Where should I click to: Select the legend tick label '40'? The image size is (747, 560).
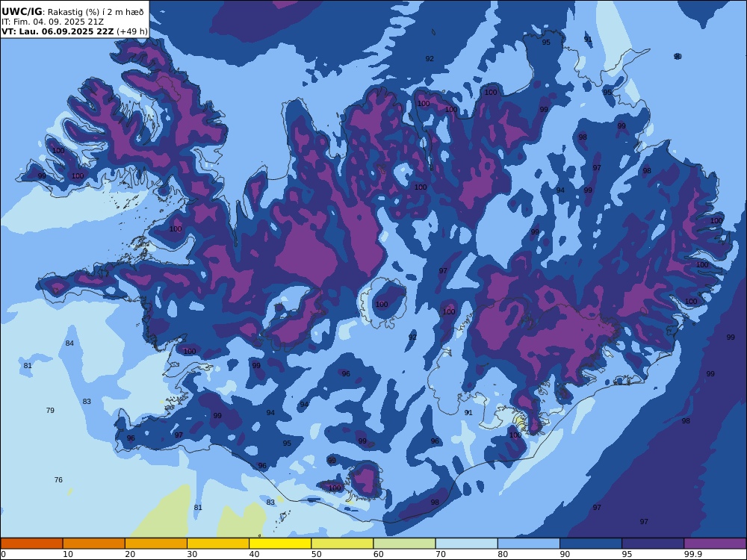point(255,554)
